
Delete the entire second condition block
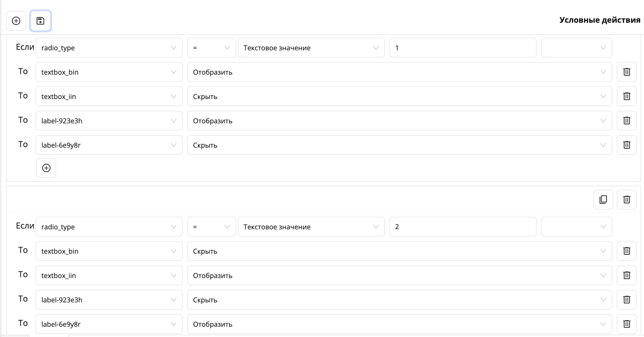626,200
